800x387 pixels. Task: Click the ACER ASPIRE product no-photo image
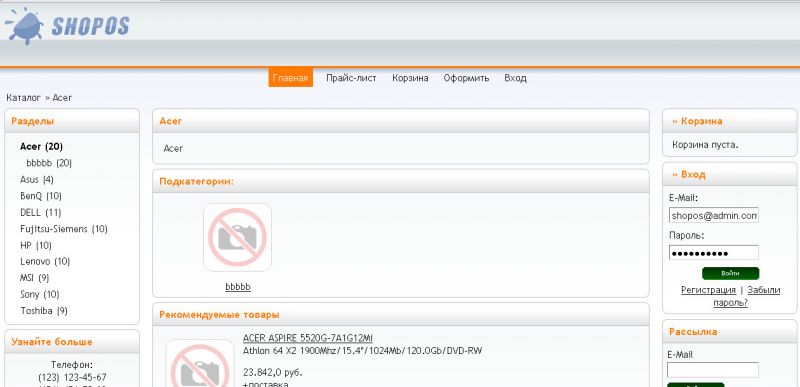point(200,364)
